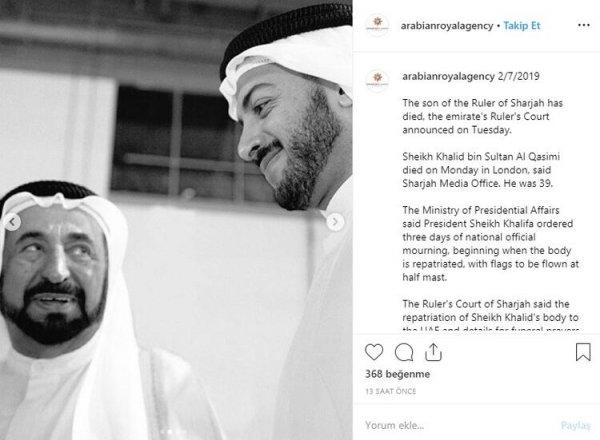
Task: Click the avatar next to the caption
Action: pos(376,76)
